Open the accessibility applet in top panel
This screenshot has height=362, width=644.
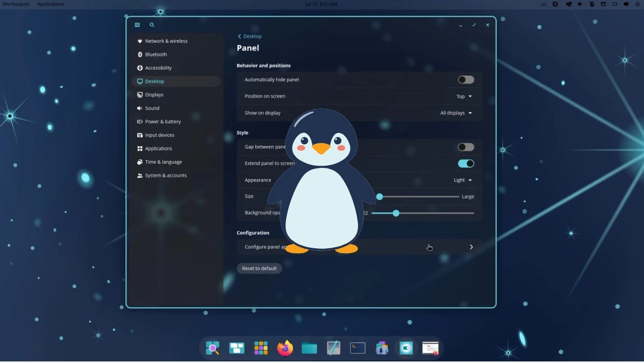(x=555, y=4)
